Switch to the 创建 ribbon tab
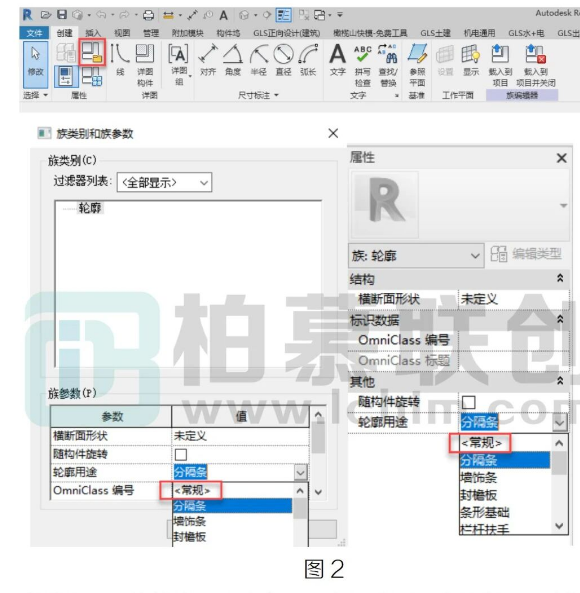 (65, 33)
